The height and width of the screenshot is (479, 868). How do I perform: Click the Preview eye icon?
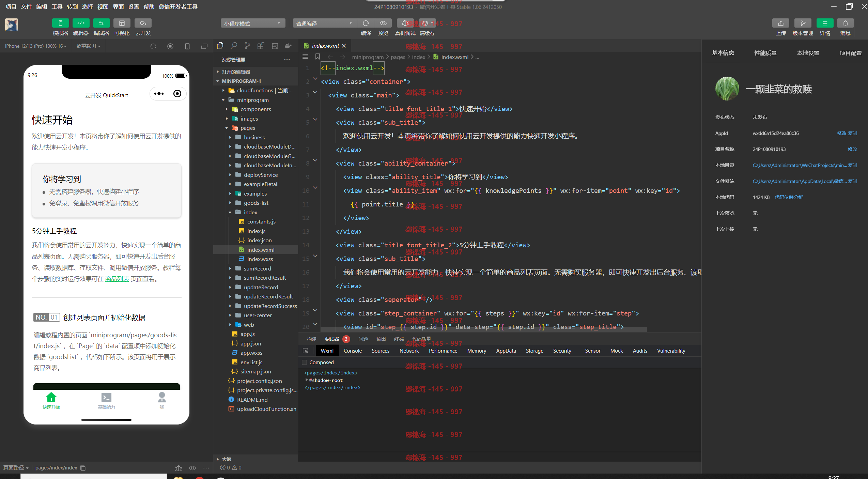383,23
